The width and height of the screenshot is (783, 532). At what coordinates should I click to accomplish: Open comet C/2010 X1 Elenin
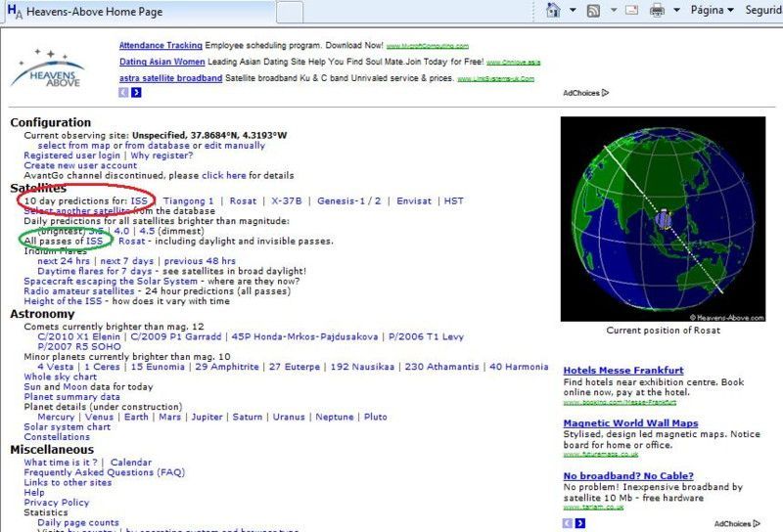(x=79, y=336)
